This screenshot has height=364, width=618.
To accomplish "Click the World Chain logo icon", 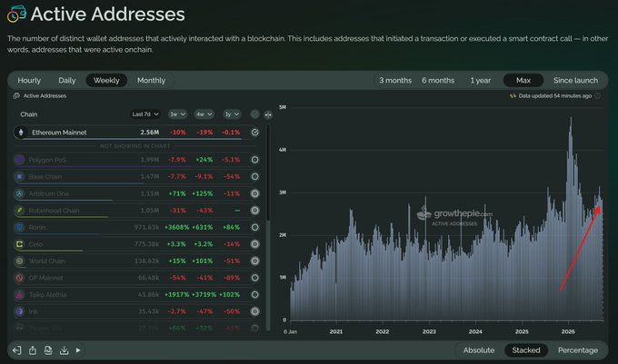I will pyautogui.click(x=20, y=261).
